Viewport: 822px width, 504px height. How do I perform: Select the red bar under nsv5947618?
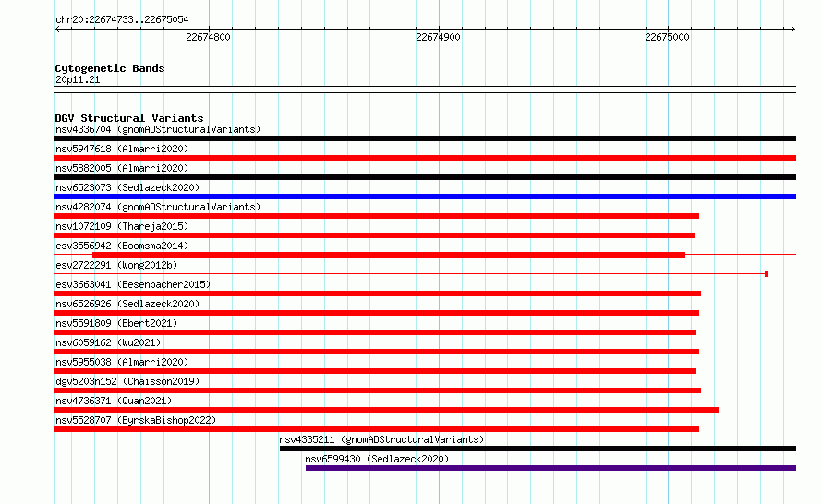(425, 158)
